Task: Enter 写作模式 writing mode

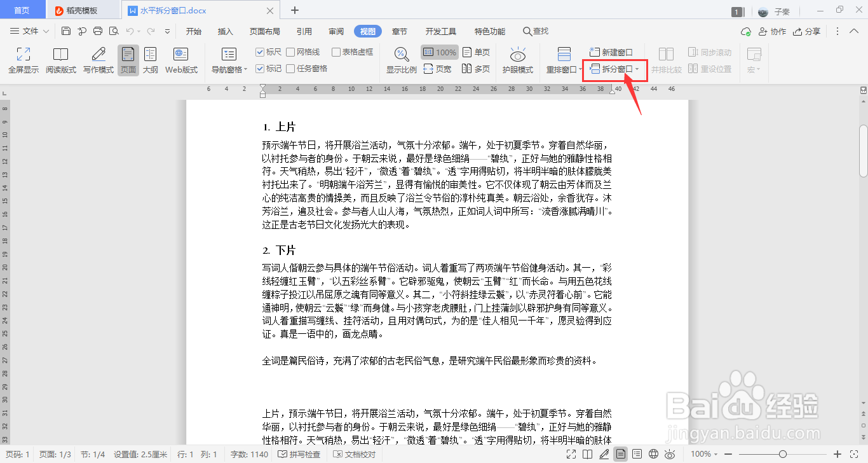Action: [x=97, y=60]
